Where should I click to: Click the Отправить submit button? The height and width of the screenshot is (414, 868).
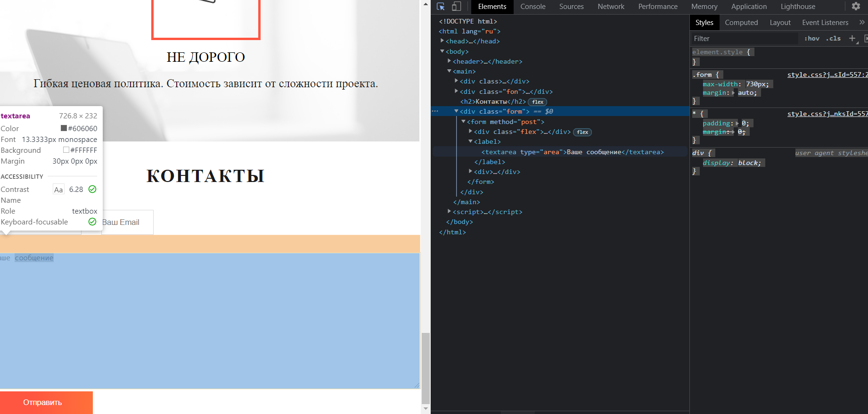(x=46, y=402)
